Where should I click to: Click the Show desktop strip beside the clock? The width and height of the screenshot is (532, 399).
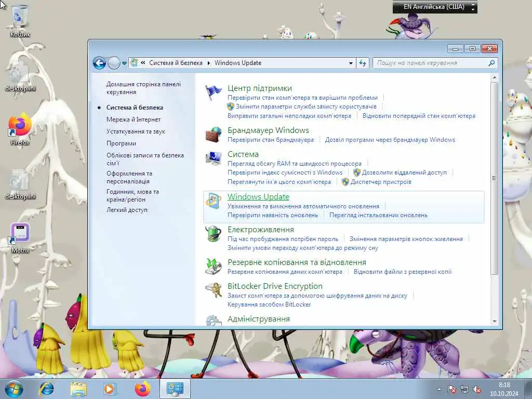coord(528,389)
